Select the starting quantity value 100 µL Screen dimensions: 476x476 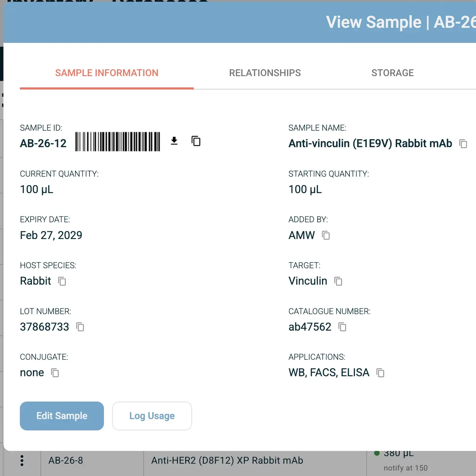(x=305, y=189)
